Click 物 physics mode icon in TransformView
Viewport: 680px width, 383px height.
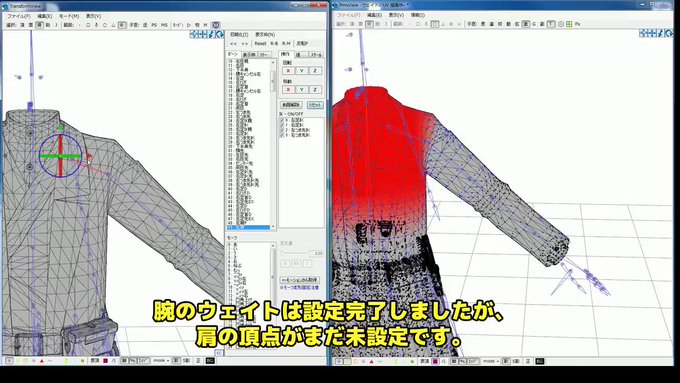197,25
